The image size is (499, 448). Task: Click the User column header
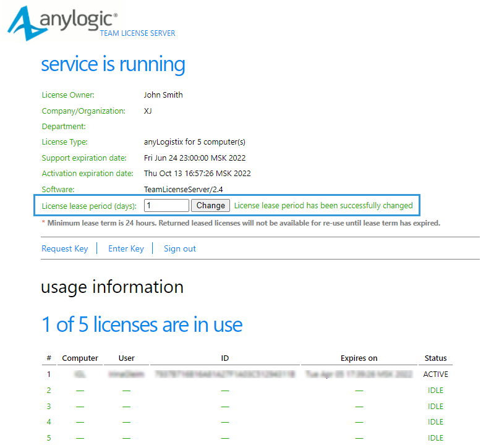tap(127, 358)
